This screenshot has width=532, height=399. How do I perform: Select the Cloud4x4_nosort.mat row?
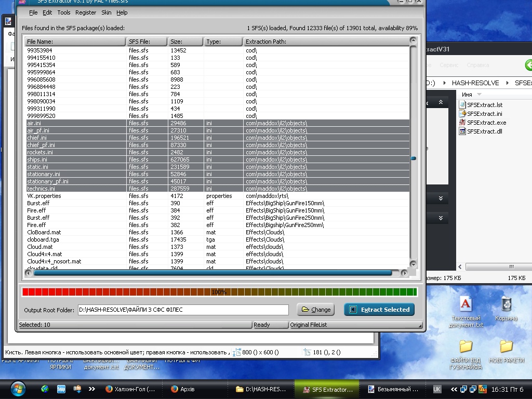tap(218, 261)
